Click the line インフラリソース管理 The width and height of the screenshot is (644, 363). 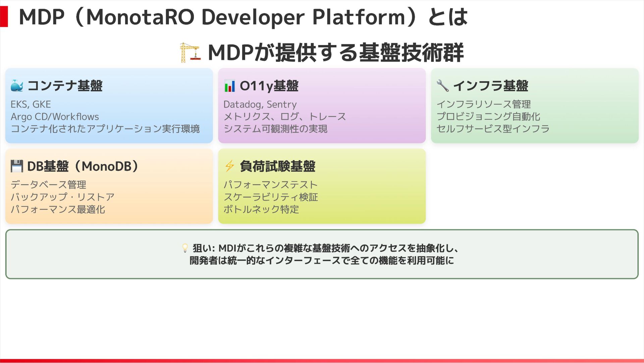tap(483, 104)
